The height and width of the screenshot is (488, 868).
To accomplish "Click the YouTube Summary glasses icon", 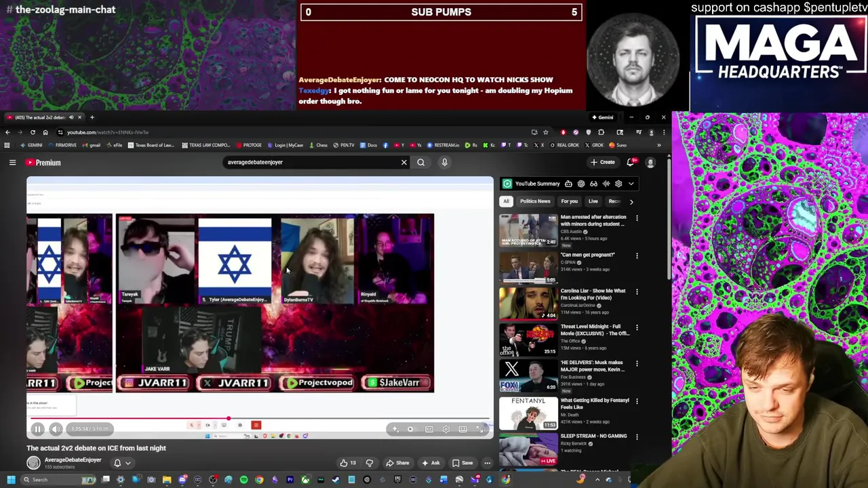I will tap(593, 184).
